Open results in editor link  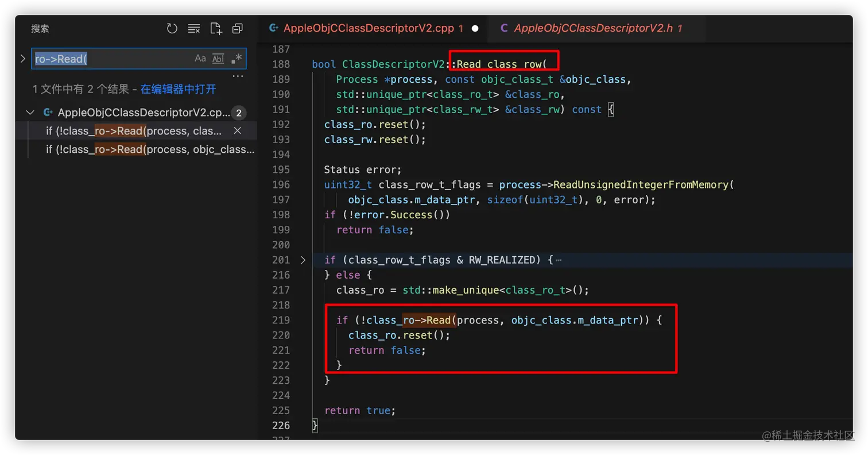[179, 89]
